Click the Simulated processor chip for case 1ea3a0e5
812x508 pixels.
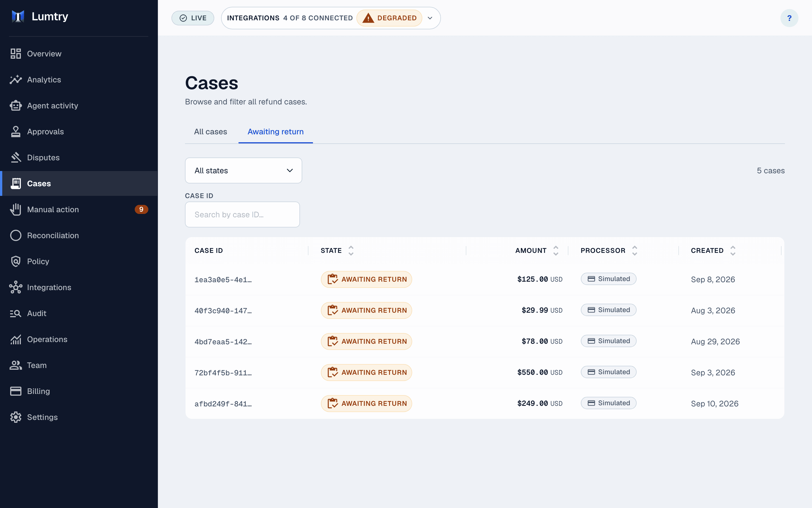click(609, 279)
